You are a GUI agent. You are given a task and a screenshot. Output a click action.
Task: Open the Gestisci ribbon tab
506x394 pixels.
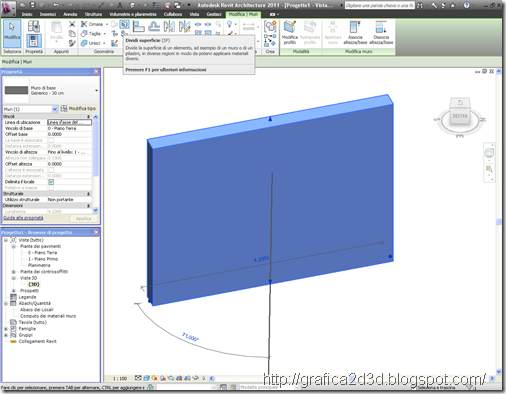click(214, 14)
